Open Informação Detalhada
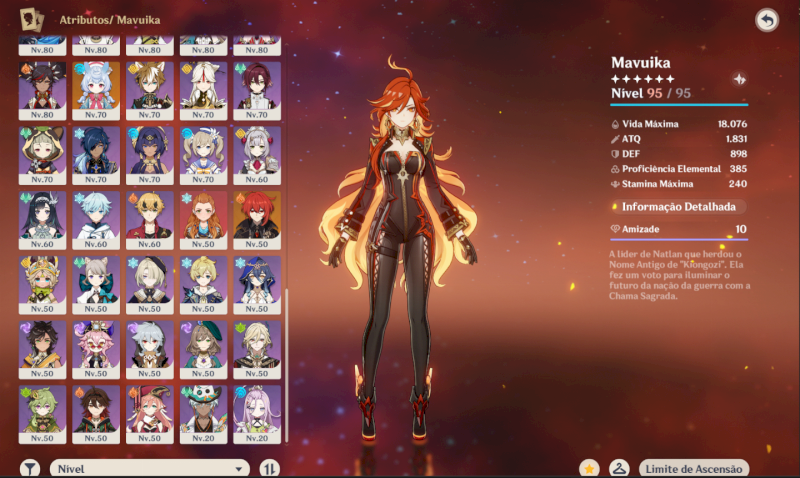The height and width of the screenshot is (478, 800). tap(679, 207)
